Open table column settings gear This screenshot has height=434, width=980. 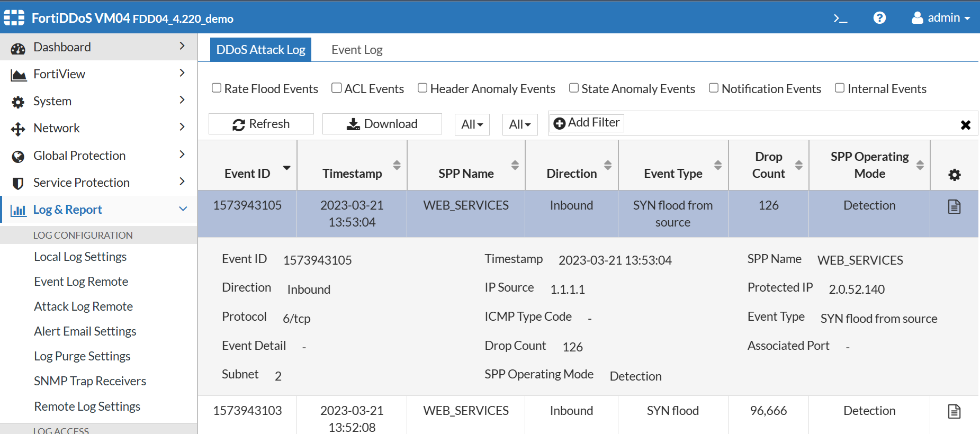[x=954, y=175]
